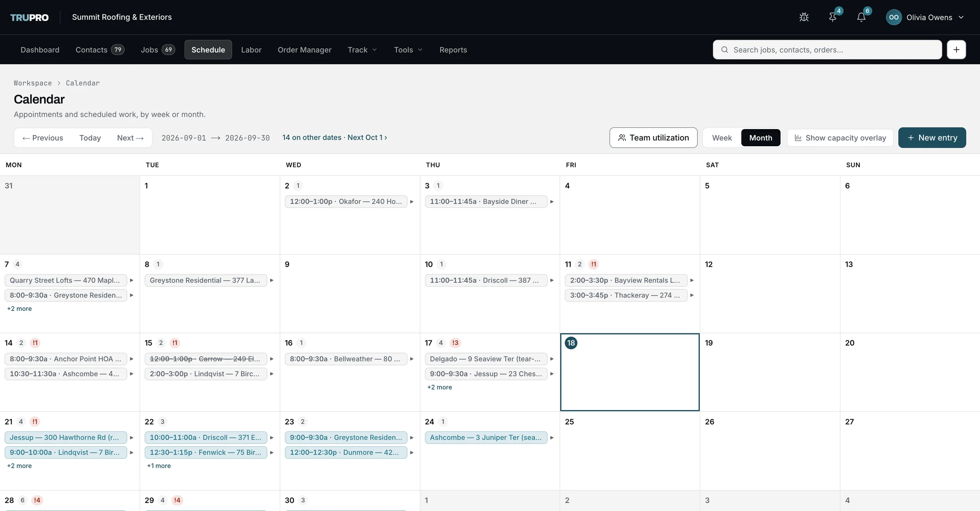Click the arrow beside Ashcombe Juniper Ter entry
This screenshot has width=980, height=511.
pos(552,437)
